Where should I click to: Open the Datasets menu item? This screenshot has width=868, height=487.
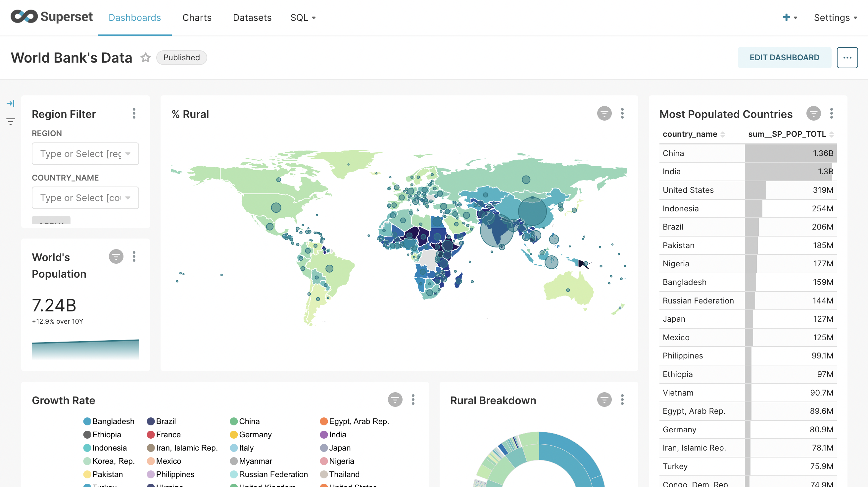(x=252, y=18)
